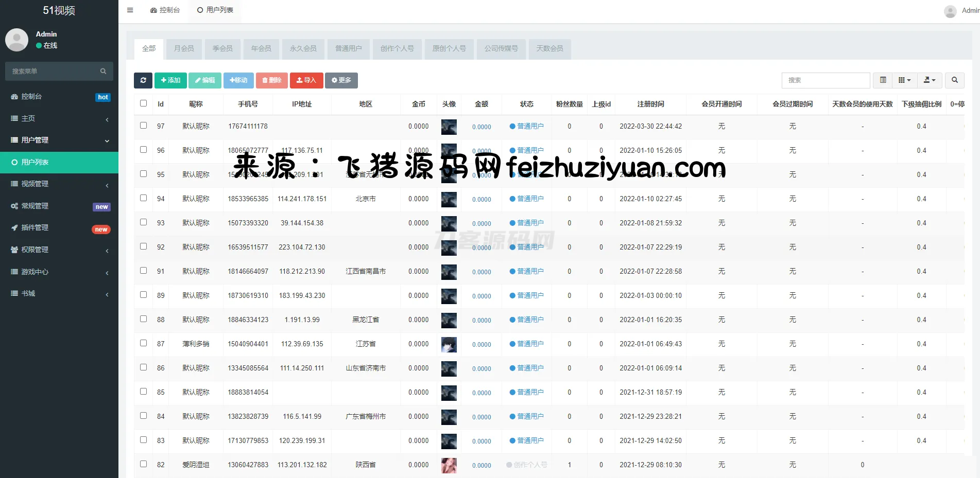
Task: Expand the 视频管理 sidebar menu
Action: click(x=59, y=184)
